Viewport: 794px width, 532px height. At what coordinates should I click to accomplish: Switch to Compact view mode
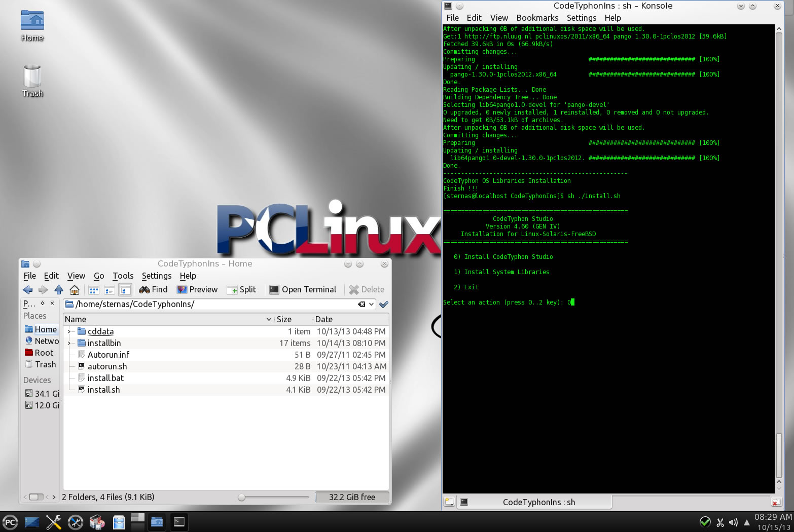[109, 290]
